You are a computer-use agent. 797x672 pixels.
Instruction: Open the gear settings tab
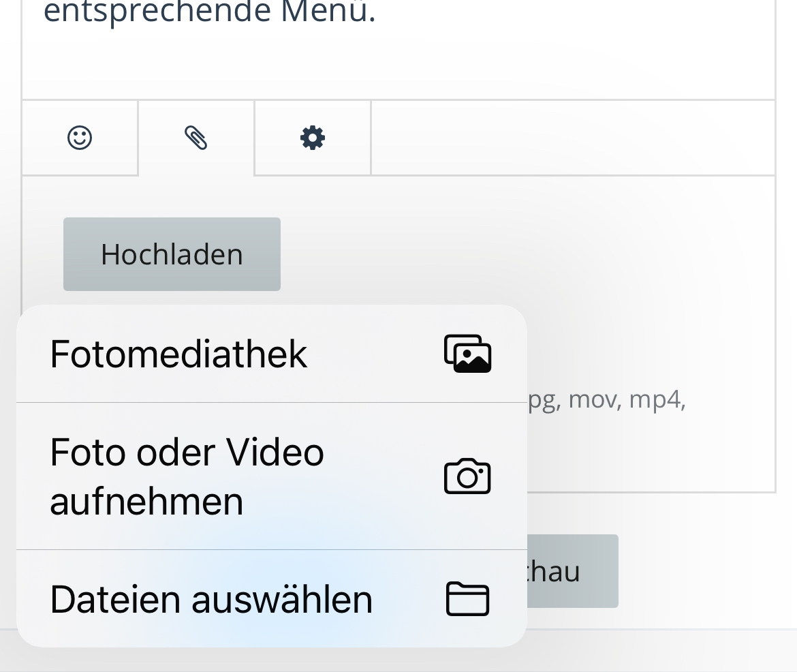pos(313,138)
